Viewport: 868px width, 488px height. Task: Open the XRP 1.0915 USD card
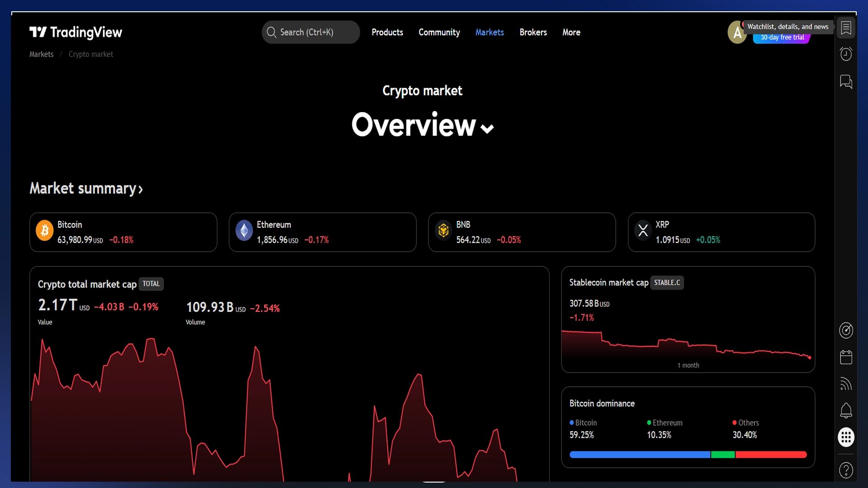coord(721,232)
